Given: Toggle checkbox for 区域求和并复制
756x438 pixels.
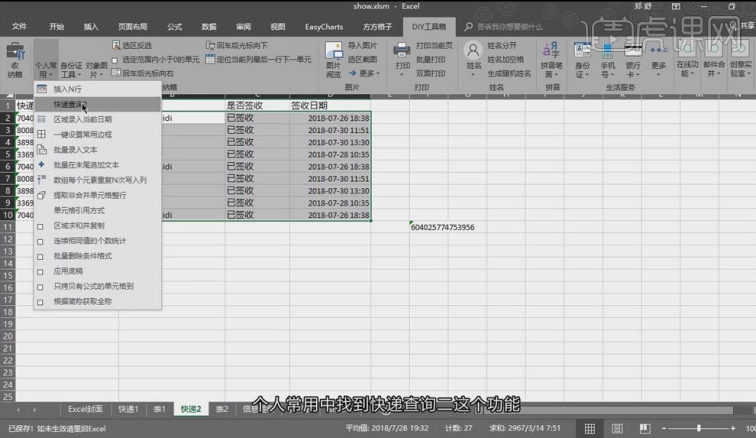Looking at the screenshot, I should [x=40, y=226].
